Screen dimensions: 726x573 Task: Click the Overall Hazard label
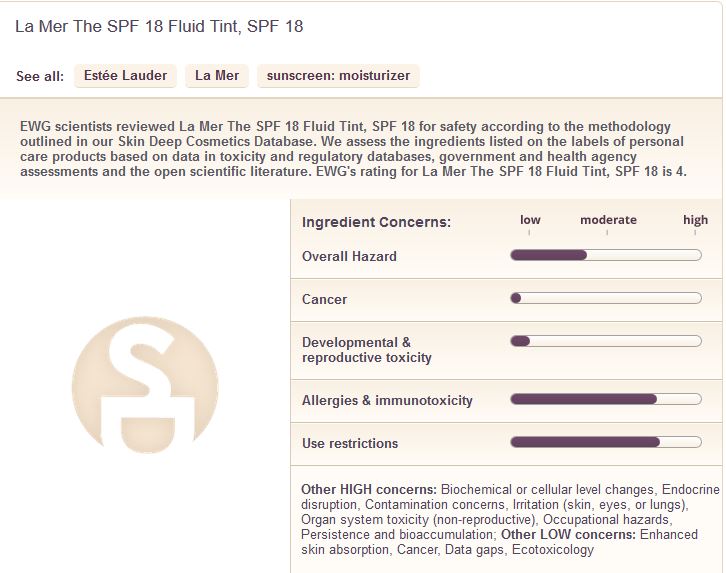[x=349, y=256]
